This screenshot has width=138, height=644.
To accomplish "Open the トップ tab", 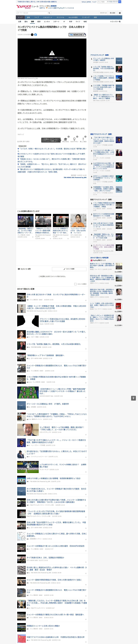I will click(20, 17).
